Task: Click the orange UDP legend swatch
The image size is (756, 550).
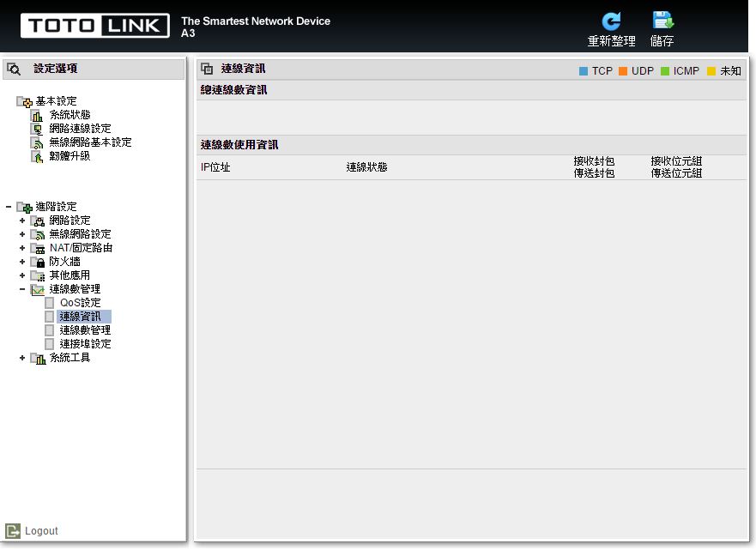Action: point(623,71)
